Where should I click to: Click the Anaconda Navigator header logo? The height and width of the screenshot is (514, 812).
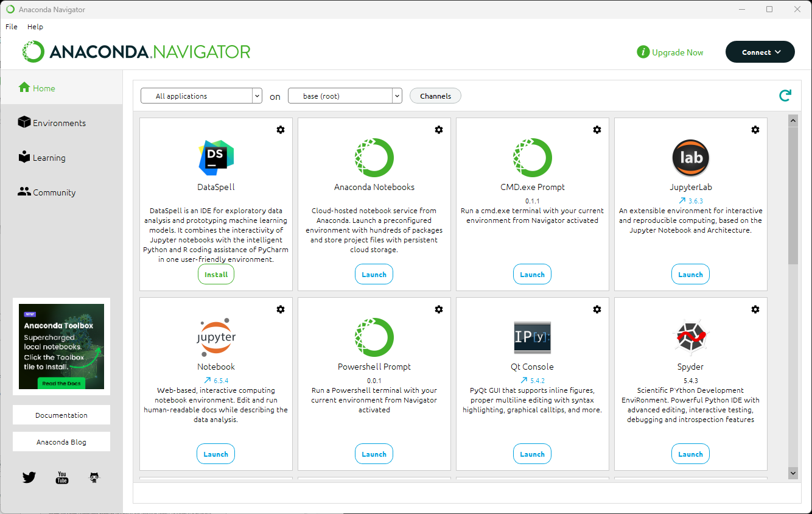[136, 52]
